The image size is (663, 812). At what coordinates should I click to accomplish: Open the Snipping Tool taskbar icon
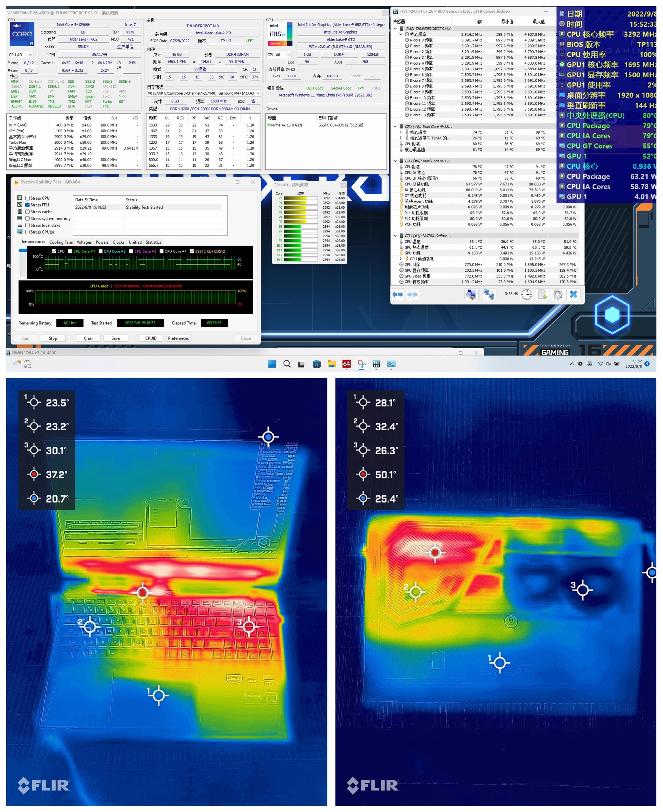[361, 364]
